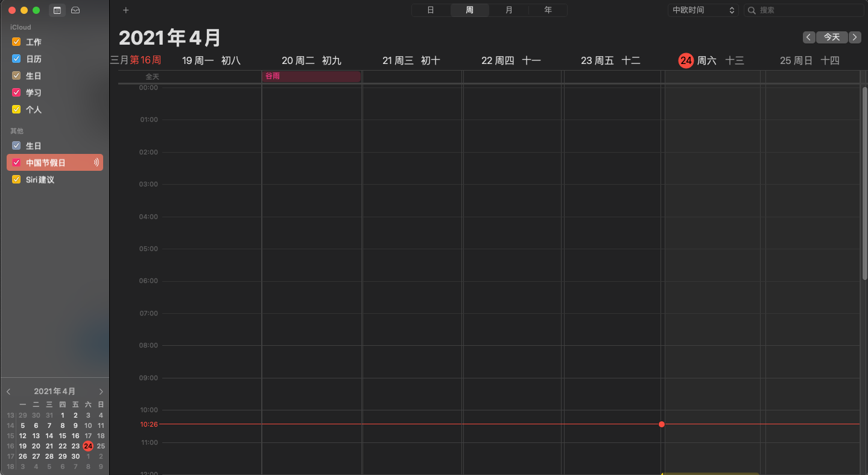
Task: Pick date 28 in the mini calendar
Action: click(49, 456)
